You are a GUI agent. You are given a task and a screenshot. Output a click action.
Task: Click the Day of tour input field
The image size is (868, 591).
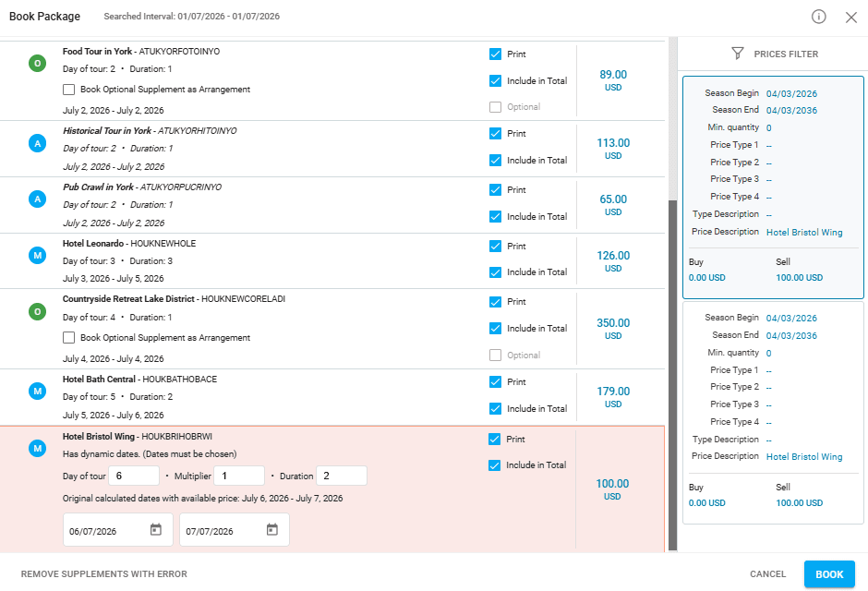click(134, 476)
